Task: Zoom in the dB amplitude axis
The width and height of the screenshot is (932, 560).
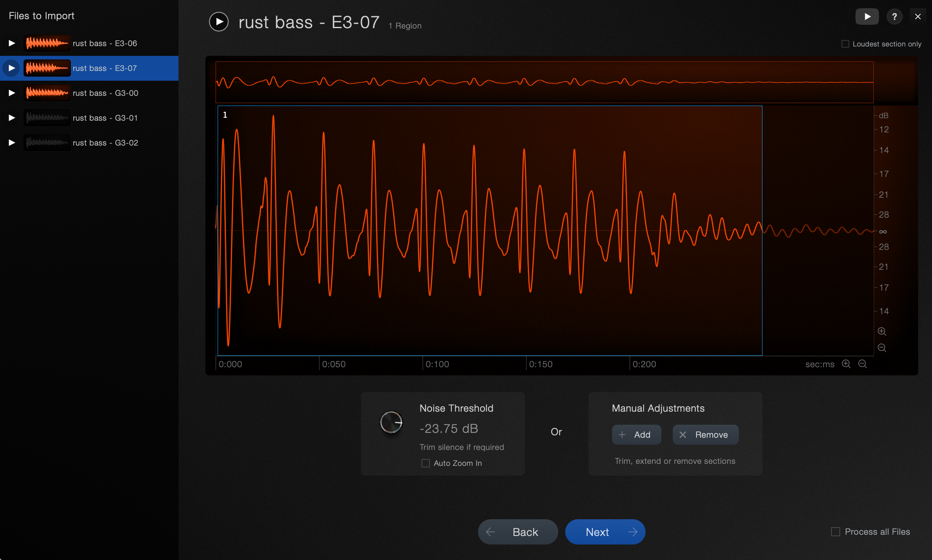Action: coord(882,331)
